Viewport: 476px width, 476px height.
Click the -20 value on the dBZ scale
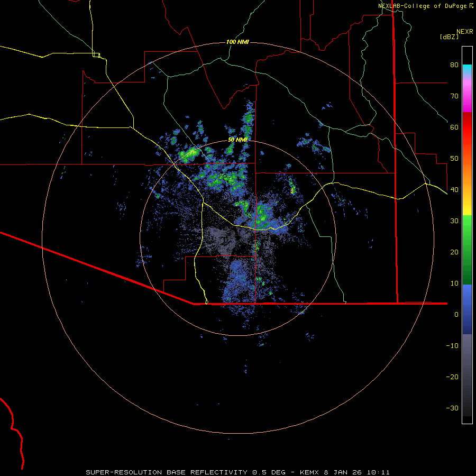(x=452, y=377)
